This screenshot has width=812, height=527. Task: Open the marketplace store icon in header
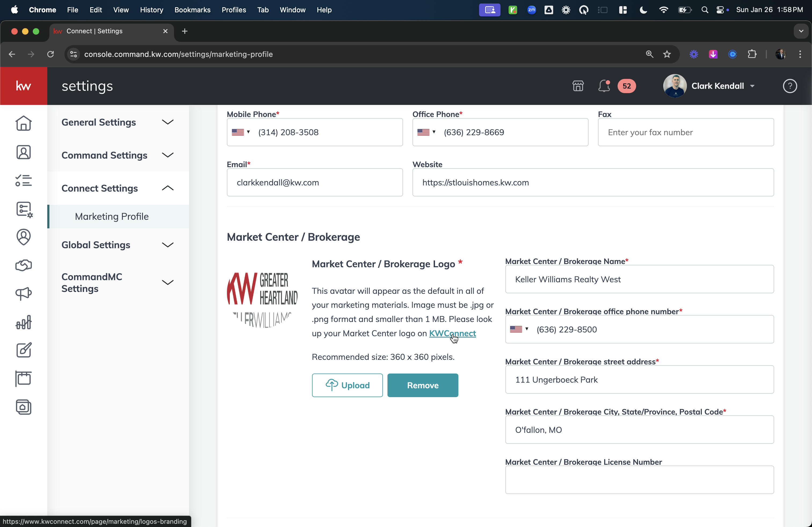pyautogui.click(x=578, y=86)
